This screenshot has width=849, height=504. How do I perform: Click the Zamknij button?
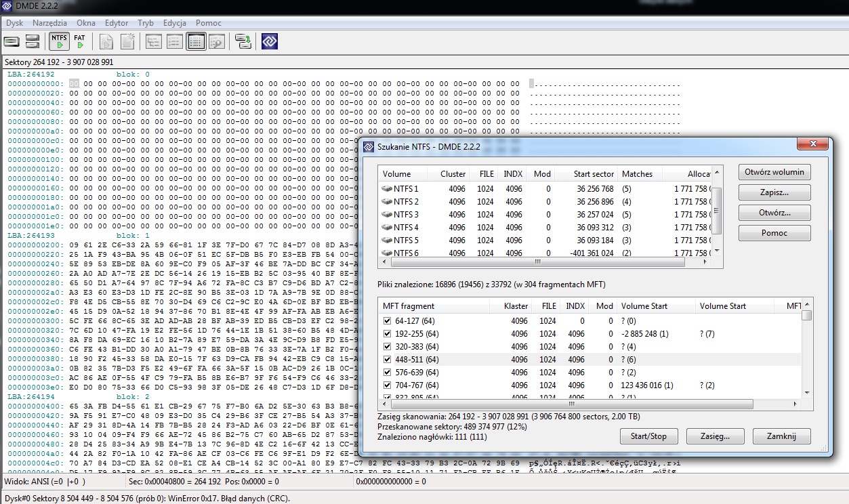pyautogui.click(x=782, y=436)
